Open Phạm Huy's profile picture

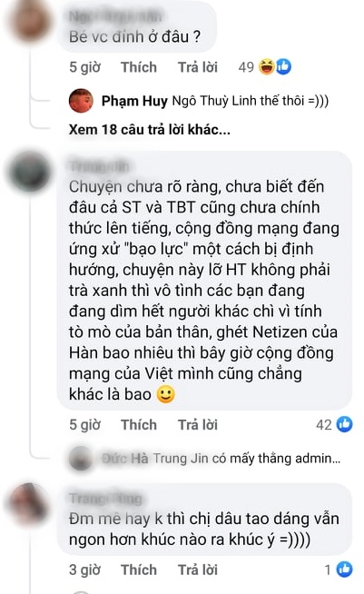tap(81, 101)
